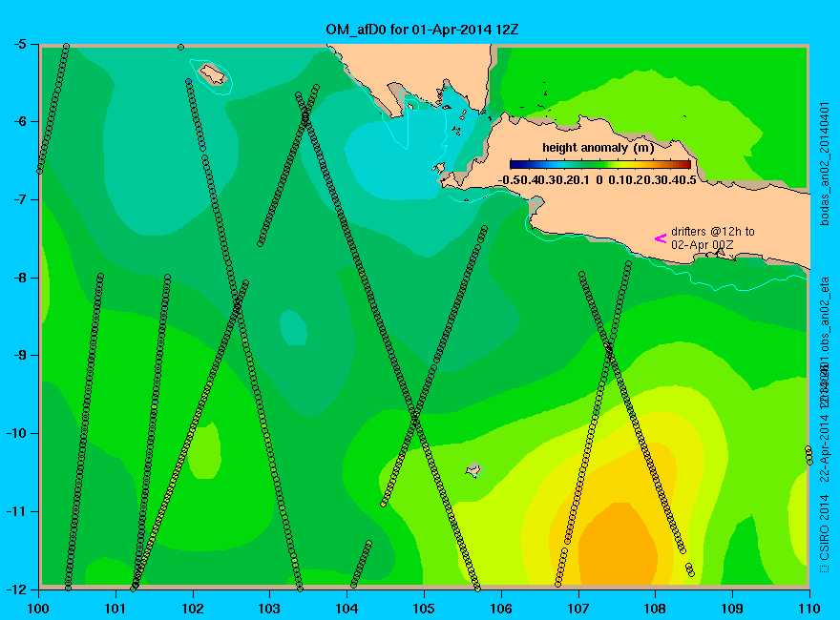Click latitude tick label -5
The image size is (840, 620).
point(19,44)
